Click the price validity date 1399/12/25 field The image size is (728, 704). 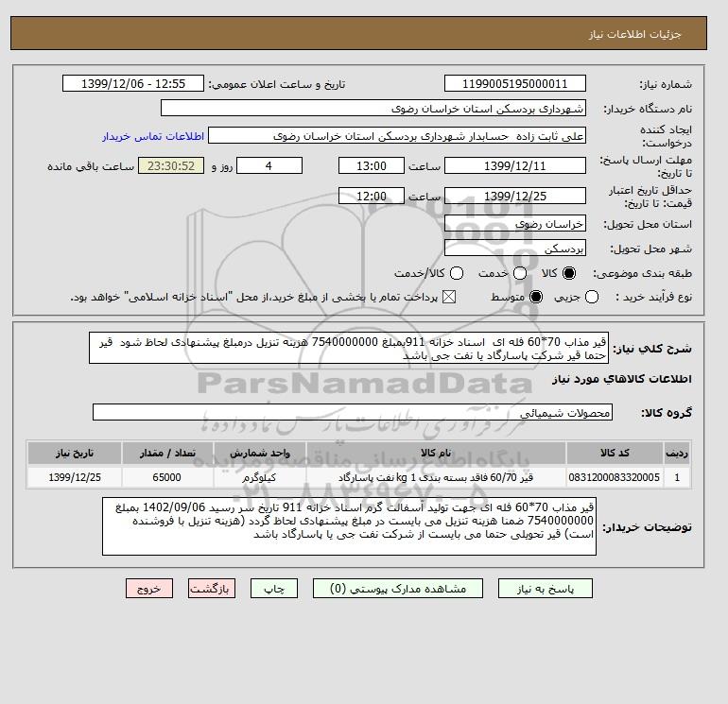point(515,196)
